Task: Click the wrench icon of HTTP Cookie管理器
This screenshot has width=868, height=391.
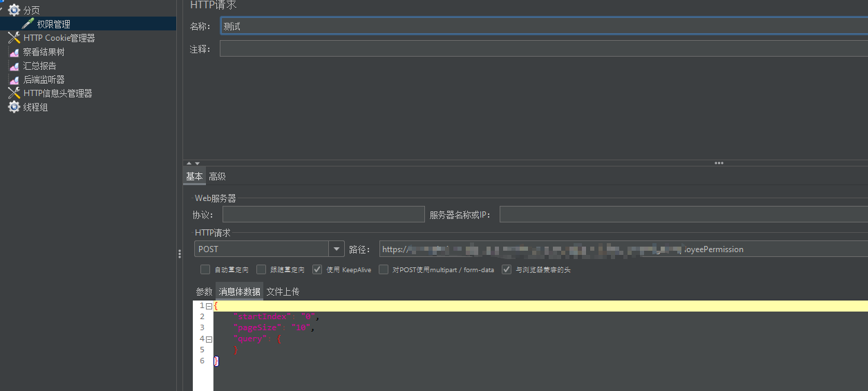Action: click(x=14, y=38)
